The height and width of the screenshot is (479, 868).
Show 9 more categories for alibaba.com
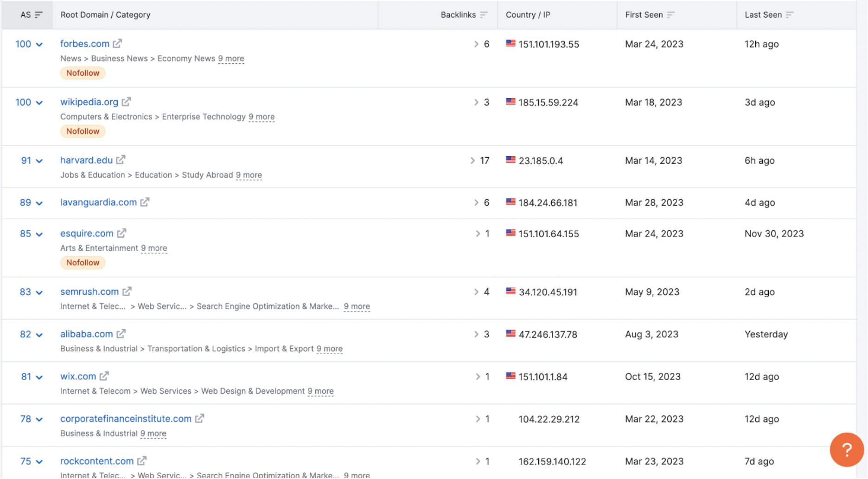tap(330, 349)
